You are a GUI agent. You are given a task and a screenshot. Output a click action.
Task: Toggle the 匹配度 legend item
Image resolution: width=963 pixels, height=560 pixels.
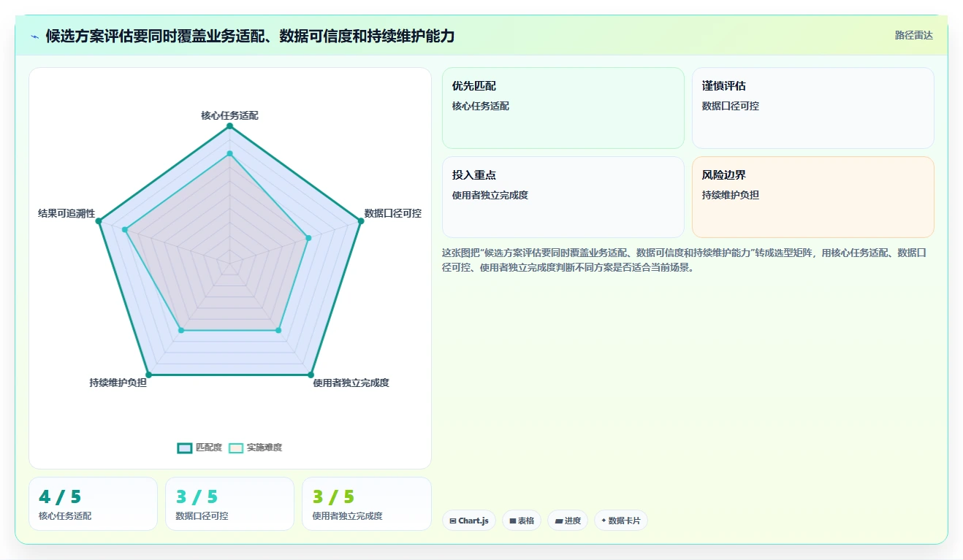click(199, 448)
